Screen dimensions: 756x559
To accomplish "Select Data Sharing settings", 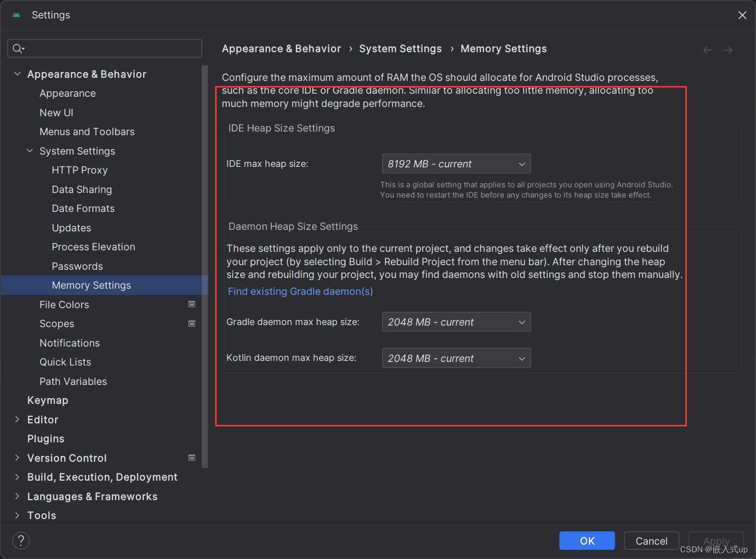I will (82, 189).
